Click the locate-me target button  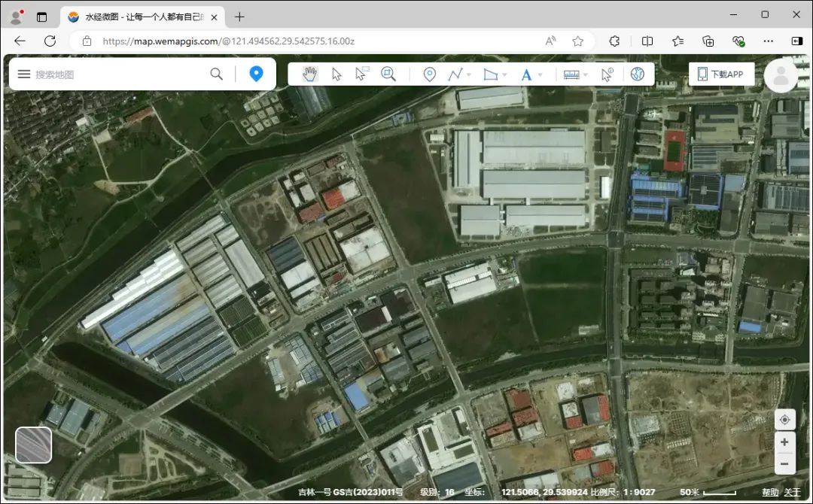(x=784, y=420)
